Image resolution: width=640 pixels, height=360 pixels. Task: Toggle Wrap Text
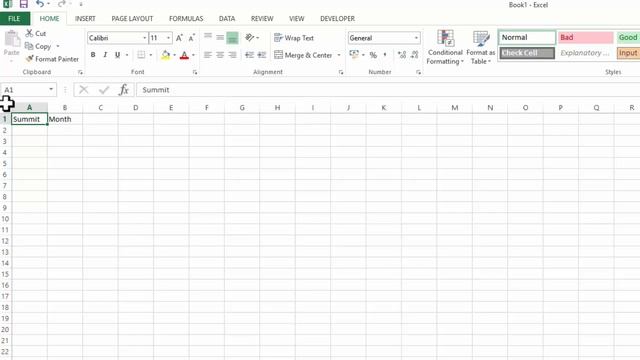coord(294,38)
